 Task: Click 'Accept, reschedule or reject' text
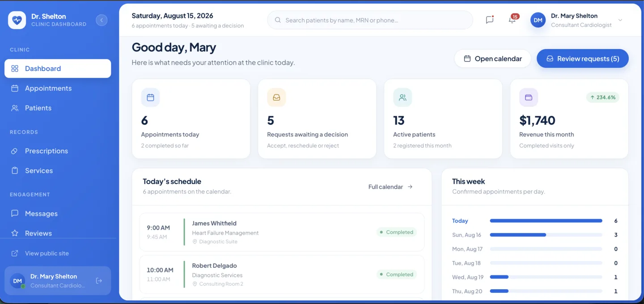303,145
